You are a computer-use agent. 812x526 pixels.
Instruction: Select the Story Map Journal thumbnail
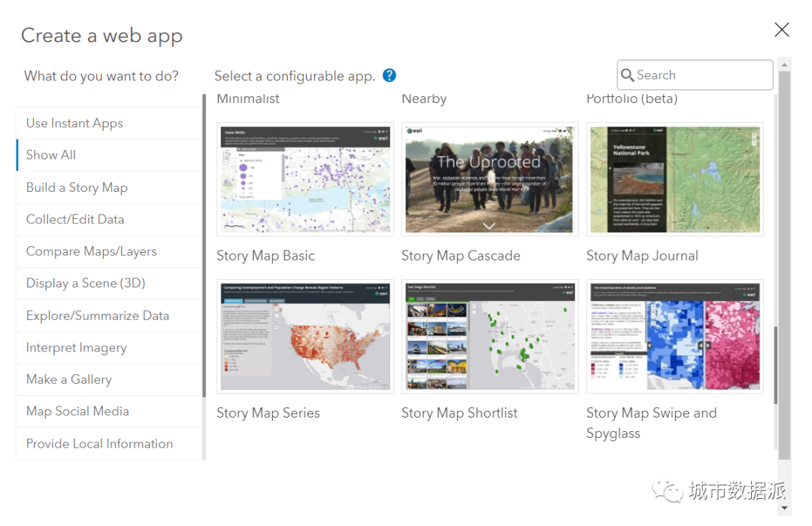coord(674,179)
